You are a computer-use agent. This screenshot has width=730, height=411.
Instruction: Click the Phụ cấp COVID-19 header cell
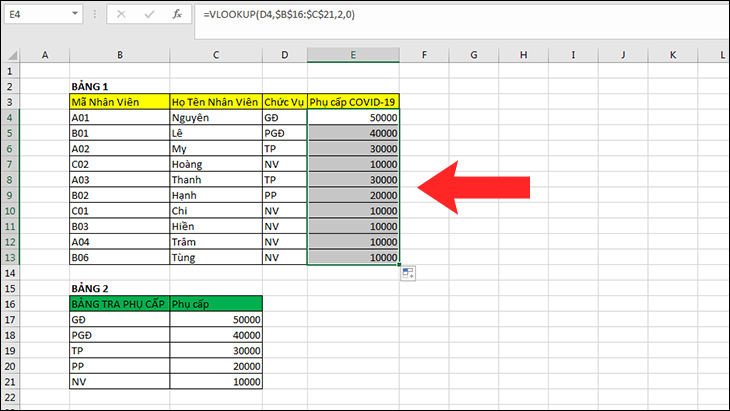click(x=353, y=102)
